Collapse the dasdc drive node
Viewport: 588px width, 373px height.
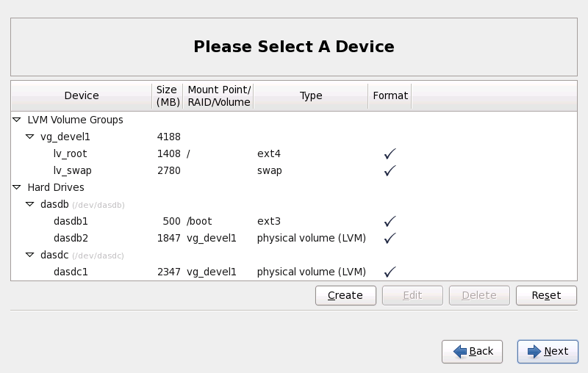coord(30,256)
